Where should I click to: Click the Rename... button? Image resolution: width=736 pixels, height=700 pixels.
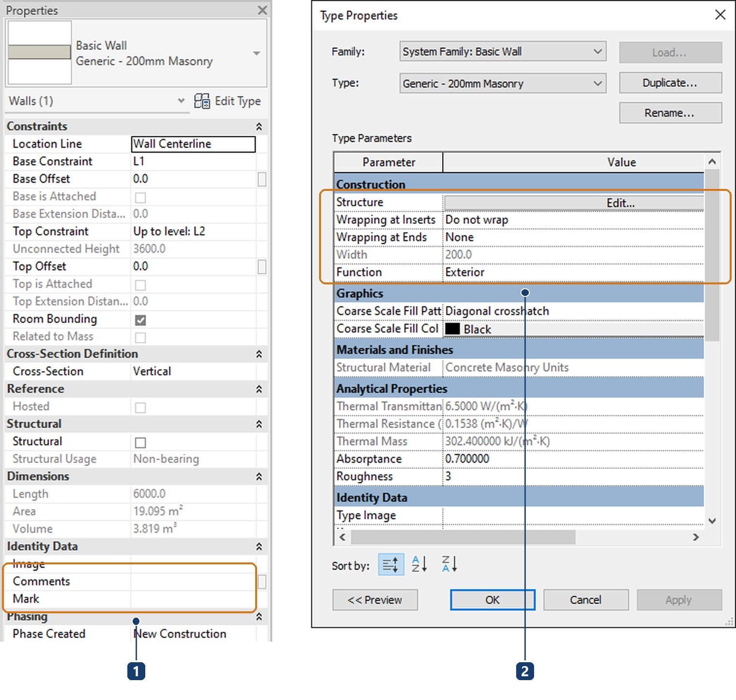pos(670,113)
